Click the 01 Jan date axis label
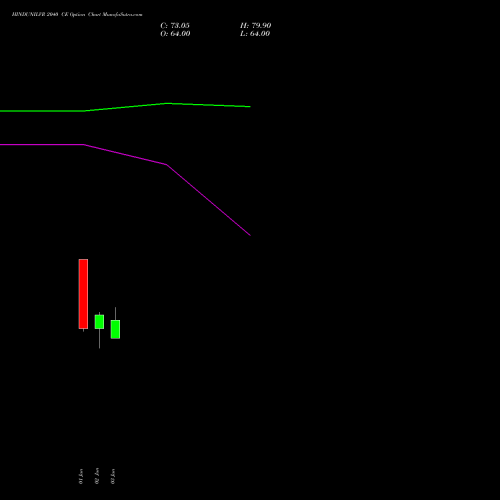The image size is (500, 500). point(81,476)
